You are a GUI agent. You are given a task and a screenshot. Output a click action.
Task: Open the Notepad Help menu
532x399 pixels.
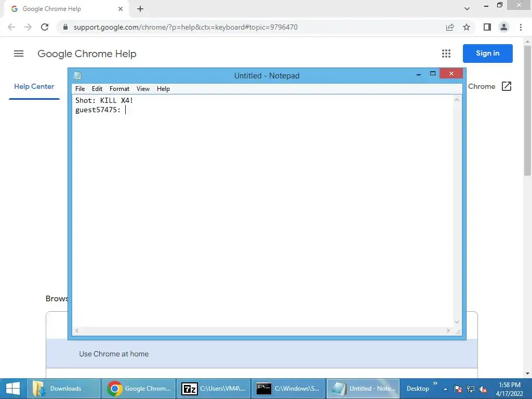[x=163, y=88]
